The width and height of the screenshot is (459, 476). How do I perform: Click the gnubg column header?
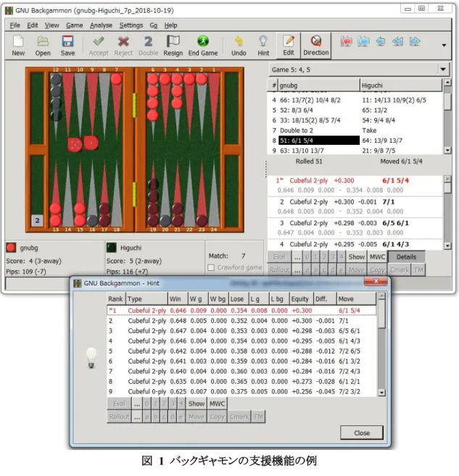click(x=318, y=85)
